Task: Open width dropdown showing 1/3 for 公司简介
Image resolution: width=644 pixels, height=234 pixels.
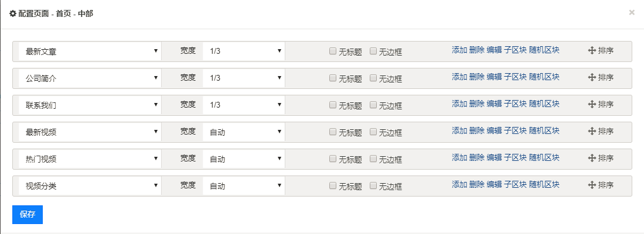Action: coord(244,78)
